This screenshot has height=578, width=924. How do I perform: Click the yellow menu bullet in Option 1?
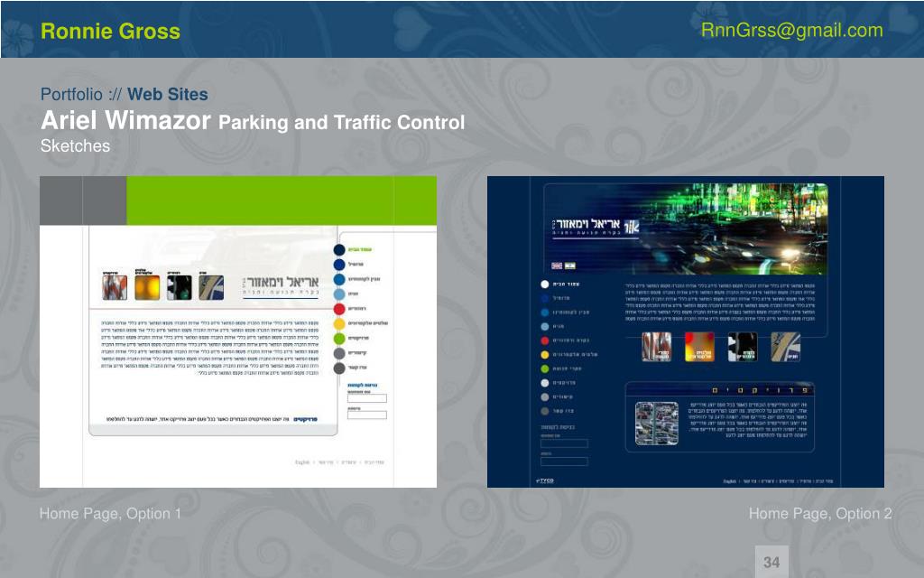[x=339, y=324]
